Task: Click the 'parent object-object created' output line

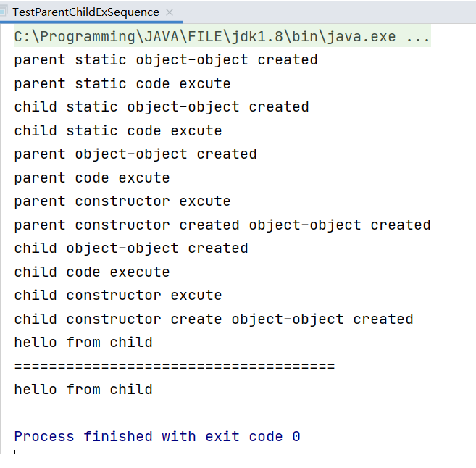Action: 135,154
